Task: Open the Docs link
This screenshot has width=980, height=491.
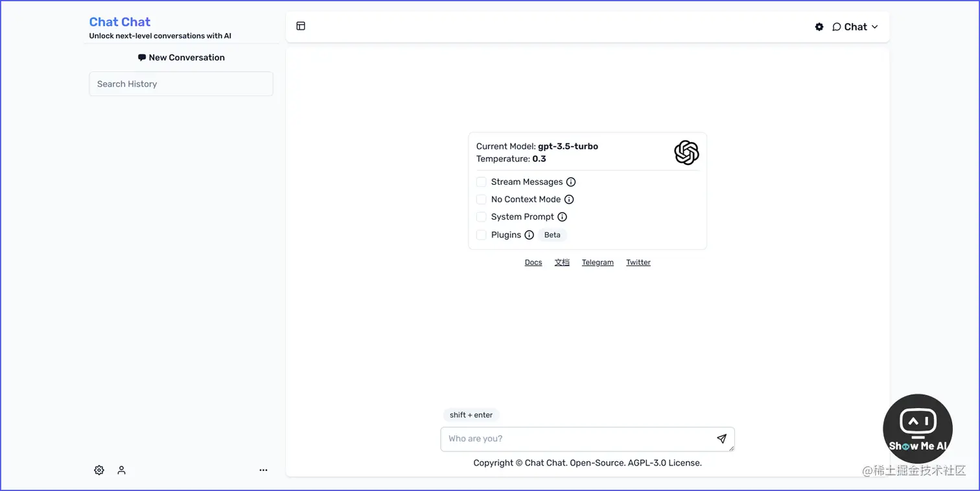Action: point(533,263)
